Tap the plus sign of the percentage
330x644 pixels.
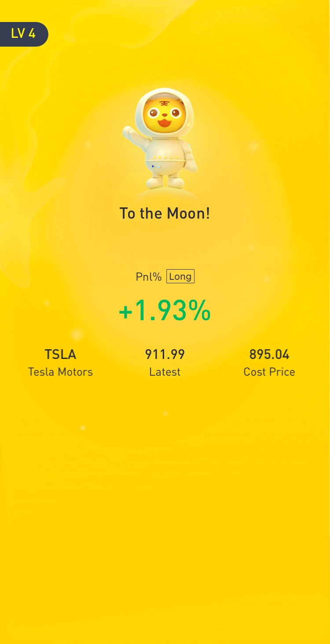(125, 312)
